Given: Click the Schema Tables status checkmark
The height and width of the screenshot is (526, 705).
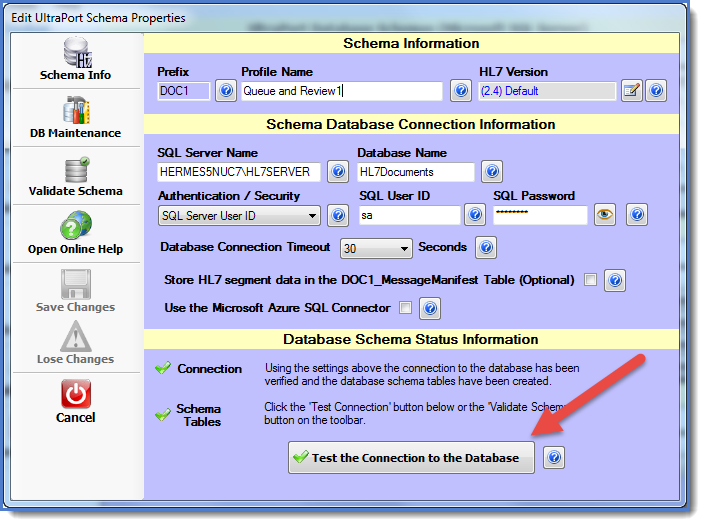Looking at the screenshot, I should click(x=163, y=414).
